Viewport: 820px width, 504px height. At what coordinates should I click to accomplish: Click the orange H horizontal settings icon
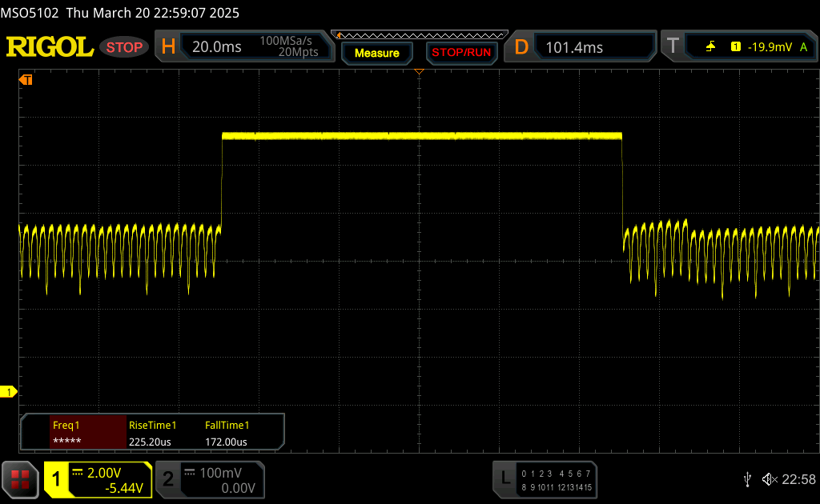tap(168, 47)
